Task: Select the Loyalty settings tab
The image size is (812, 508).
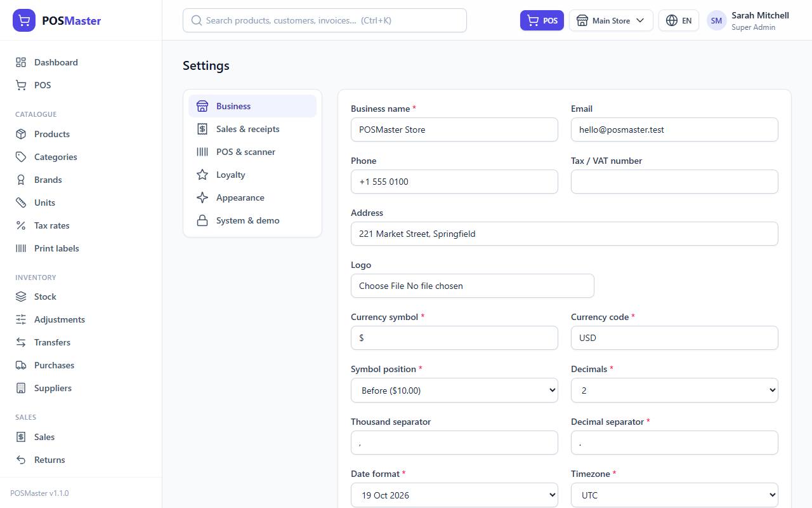Action: [x=252, y=175]
